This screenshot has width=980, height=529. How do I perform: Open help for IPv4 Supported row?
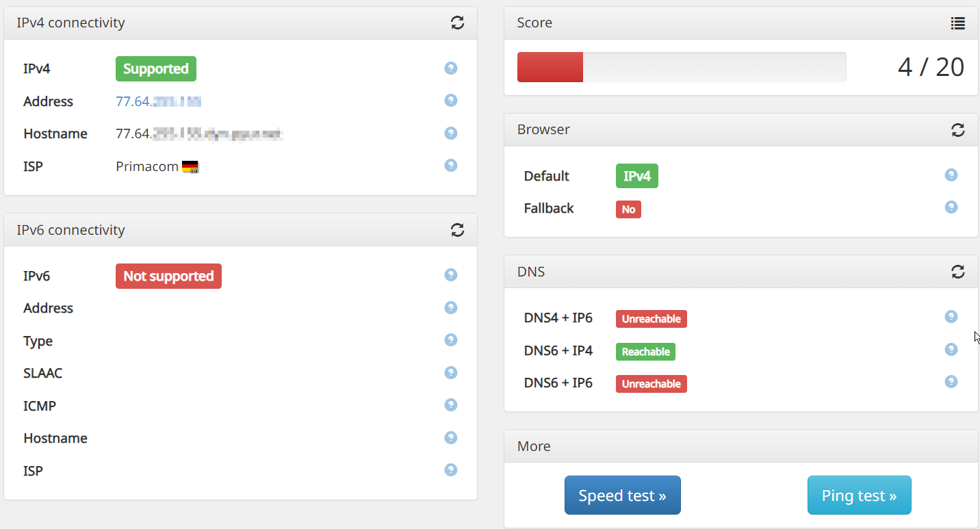[450, 68]
